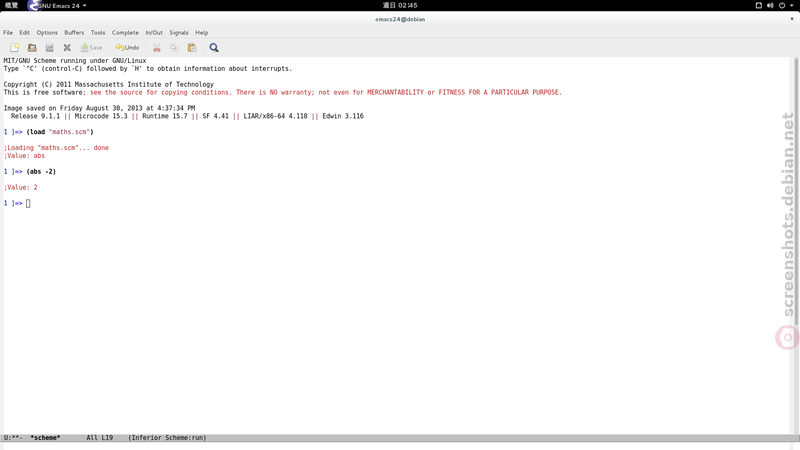
Task: Click the clock in the top bar
Action: pos(400,6)
